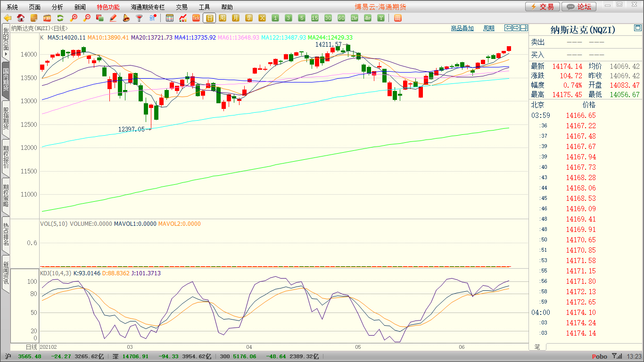Click the orange X period button
Screen dimensions: 644x362
click(x=262, y=18)
